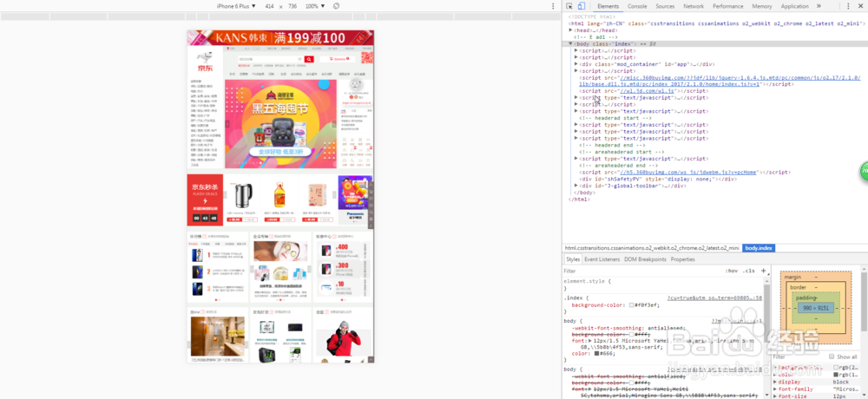Click the New Style Rule plus icon
The image size is (868, 399).
point(764,271)
